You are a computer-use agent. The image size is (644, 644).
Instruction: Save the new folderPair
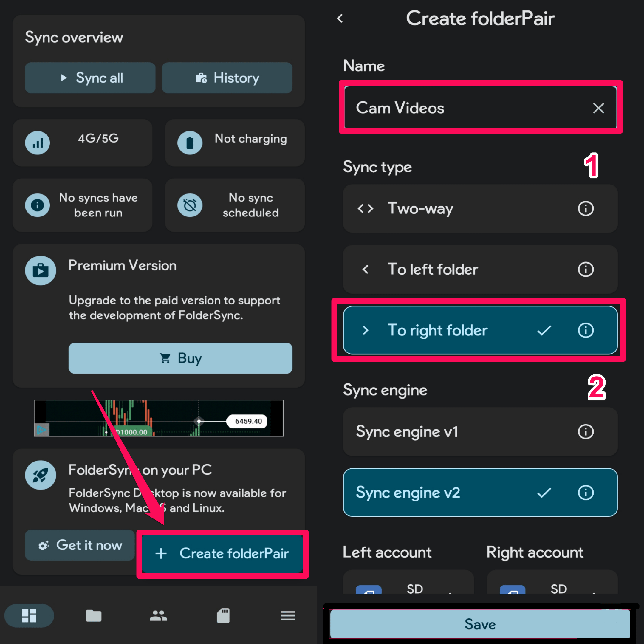coord(480,624)
